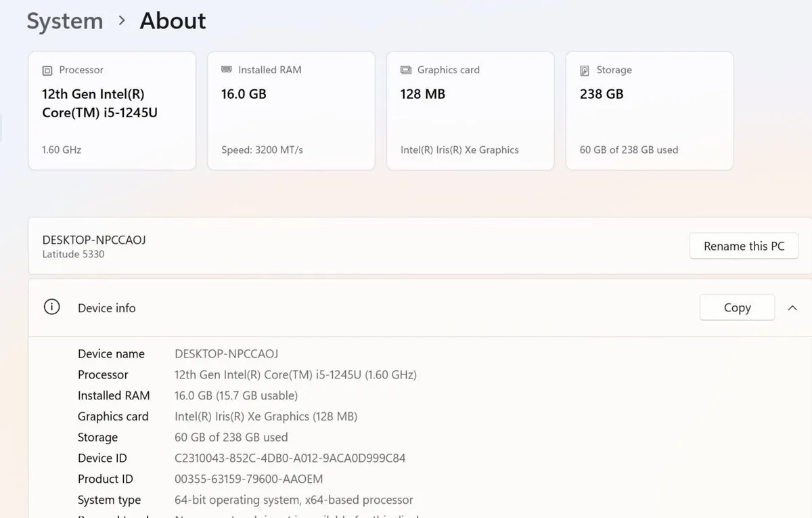Select the 128 MB graphics card value
Screen dimensions: 812x518
(423, 94)
